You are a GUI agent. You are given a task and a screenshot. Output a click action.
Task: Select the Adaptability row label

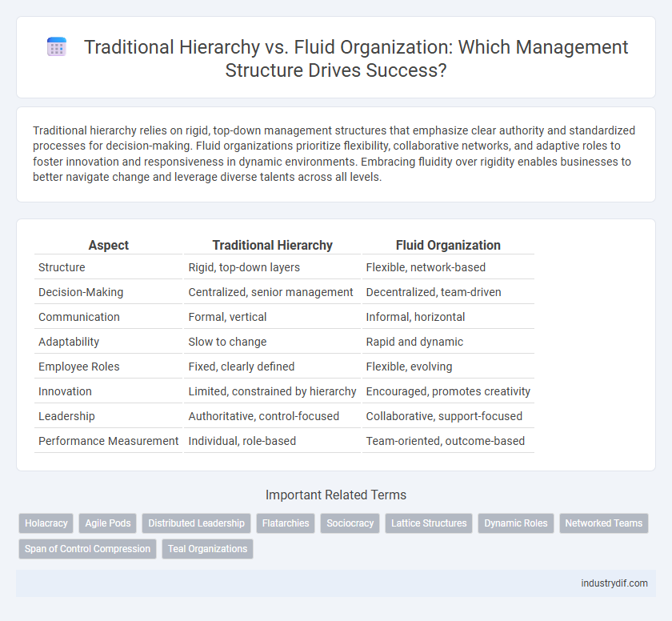coord(109,342)
